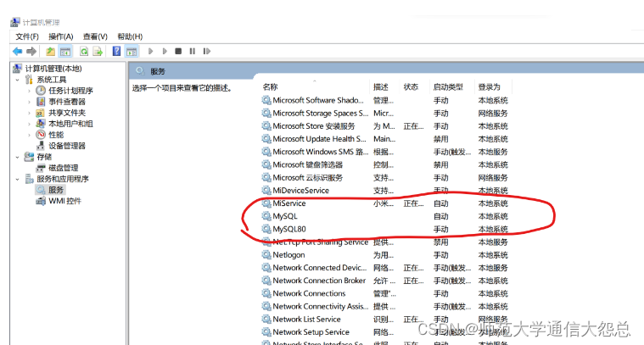Click the Start Service play icon
The height and width of the screenshot is (345, 644).
150,51
